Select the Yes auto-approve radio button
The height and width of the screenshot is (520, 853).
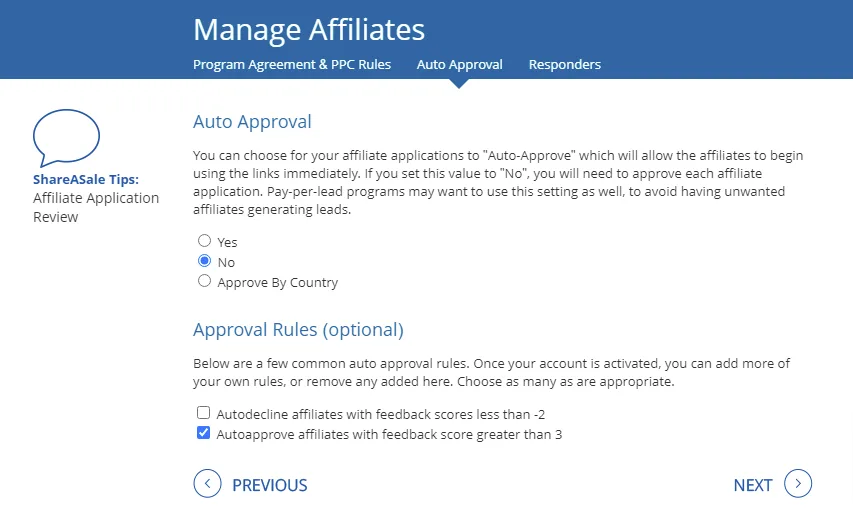[205, 240]
